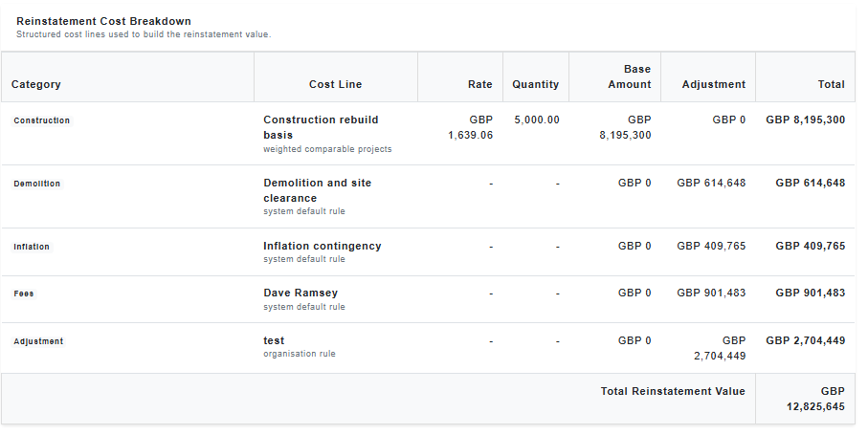The width and height of the screenshot is (868, 435).
Task: Select the Inflation category badge
Action: tap(32, 247)
